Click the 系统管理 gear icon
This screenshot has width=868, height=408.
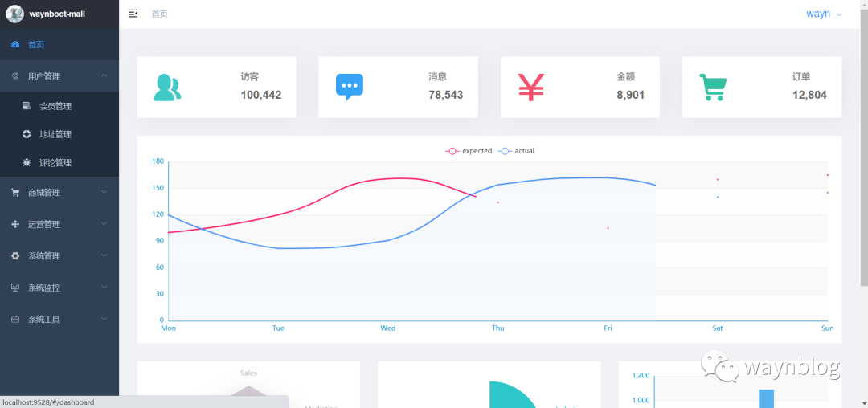tap(15, 255)
